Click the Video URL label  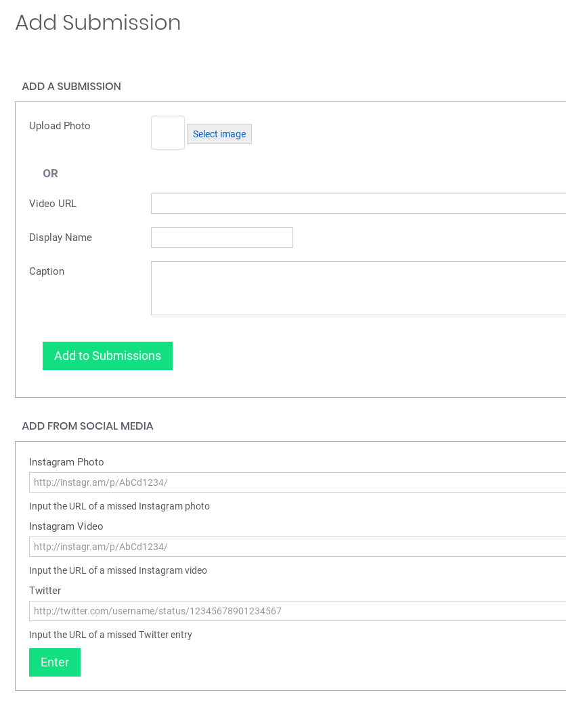[53, 204]
